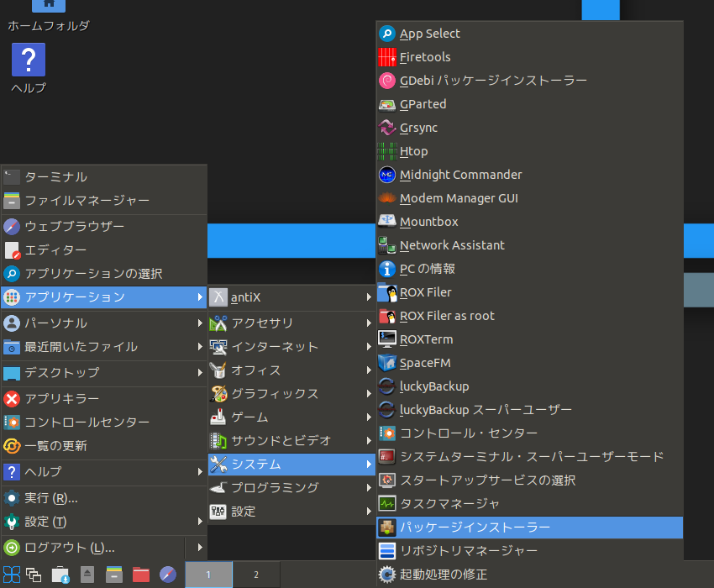The height and width of the screenshot is (588, 714).
Task: Open ROX Filer as root
Action: click(529, 316)
